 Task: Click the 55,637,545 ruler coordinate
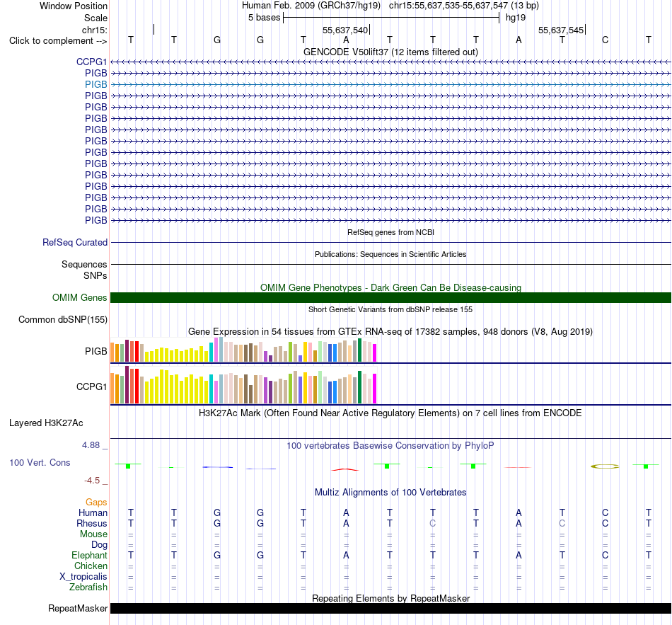point(560,30)
